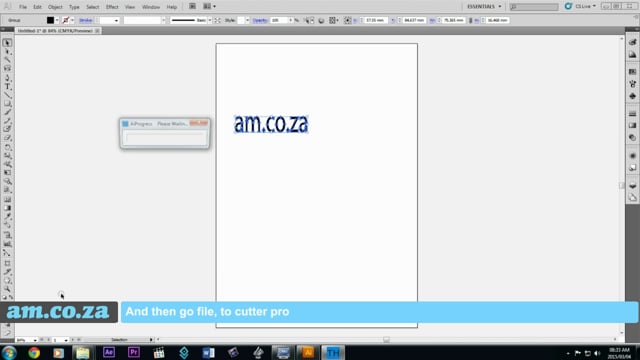
Task: Open the Transparency panel icon
Action: [x=632, y=138]
